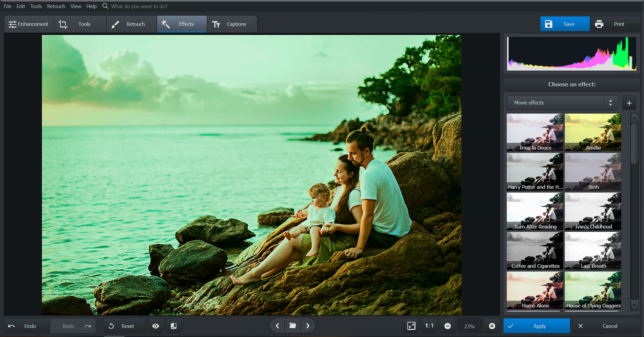The height and width of the screenshot is (337, 644).
Task: Toggle original photo view with eye icon
Action: click(156, 326)
